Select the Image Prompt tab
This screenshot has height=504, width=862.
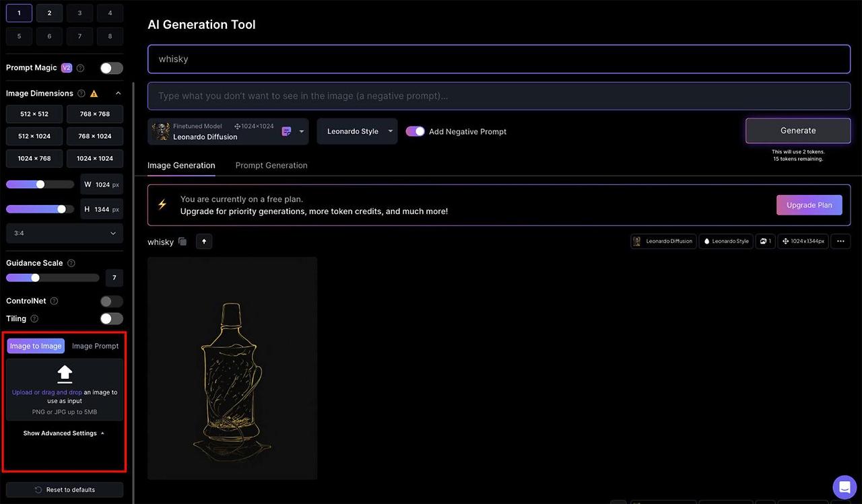pos(95,346)
